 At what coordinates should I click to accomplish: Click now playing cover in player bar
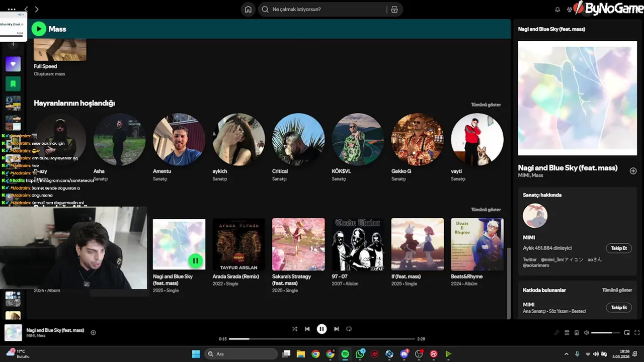coord(13,333)
